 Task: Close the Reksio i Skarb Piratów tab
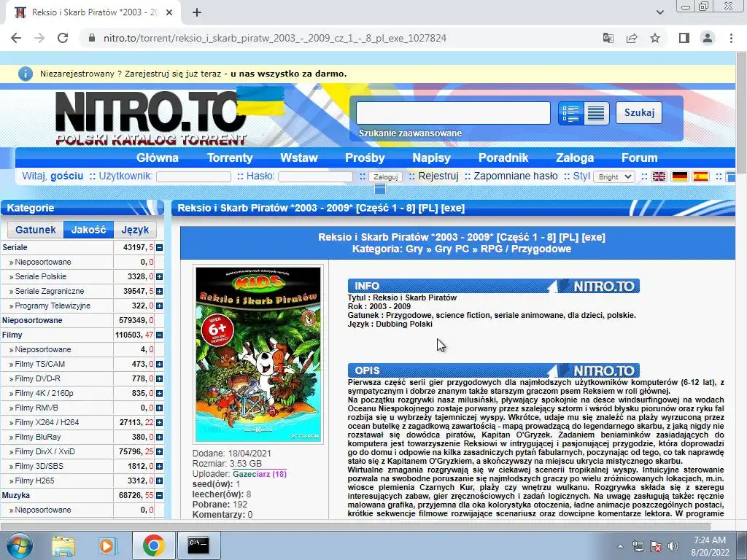[x=169, y=12]
